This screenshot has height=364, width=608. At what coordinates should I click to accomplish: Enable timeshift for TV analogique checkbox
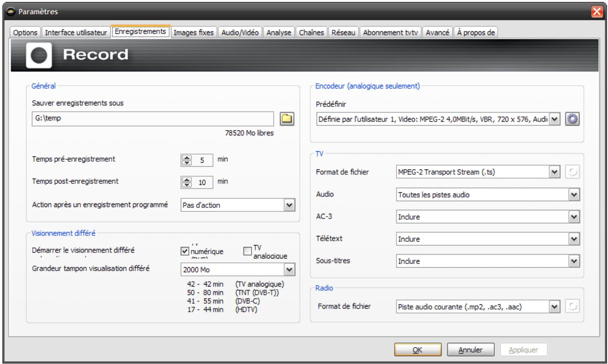click(x=248, y=251)
